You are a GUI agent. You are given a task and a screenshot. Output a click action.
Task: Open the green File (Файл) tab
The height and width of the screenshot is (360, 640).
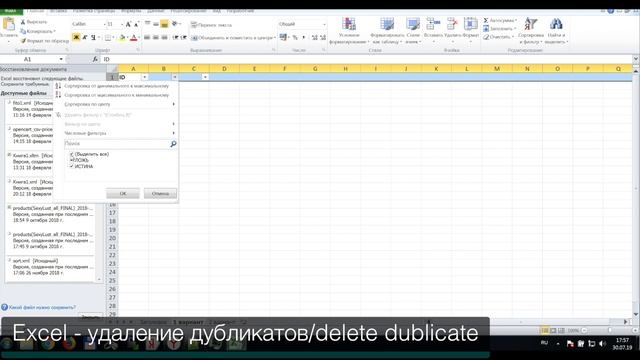(11, 11)
